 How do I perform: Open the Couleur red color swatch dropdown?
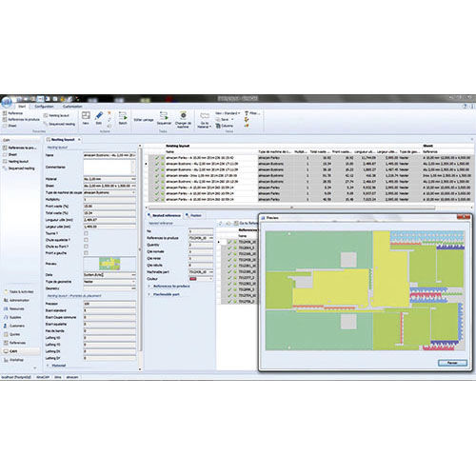[x=201, y=279]
